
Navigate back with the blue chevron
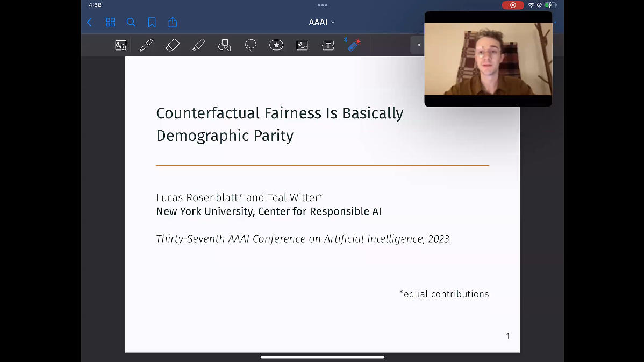(x=89, y=22)
